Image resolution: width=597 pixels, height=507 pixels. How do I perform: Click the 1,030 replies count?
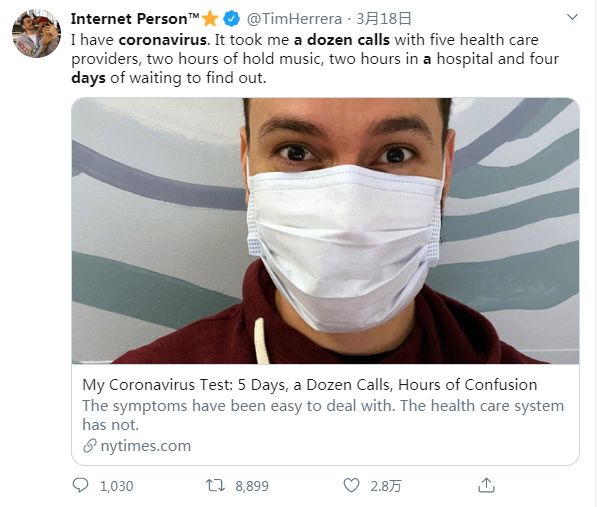(117, 486)
